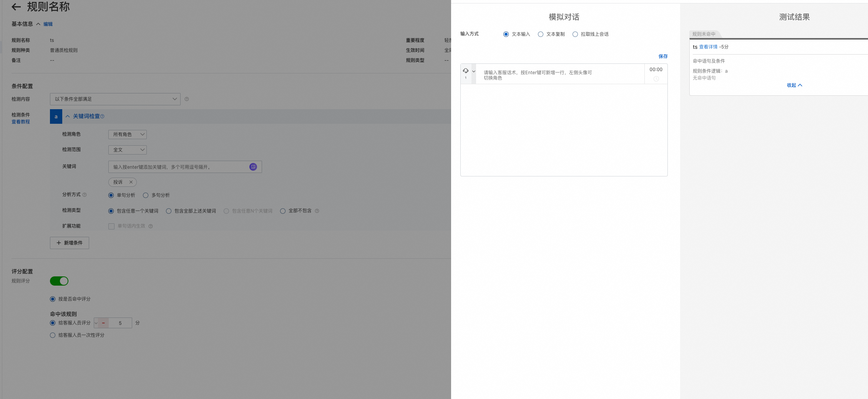Screen dimensions: 868x399
Task: Toggle the 规则评分 switch
Action: (x=59, y=281)
